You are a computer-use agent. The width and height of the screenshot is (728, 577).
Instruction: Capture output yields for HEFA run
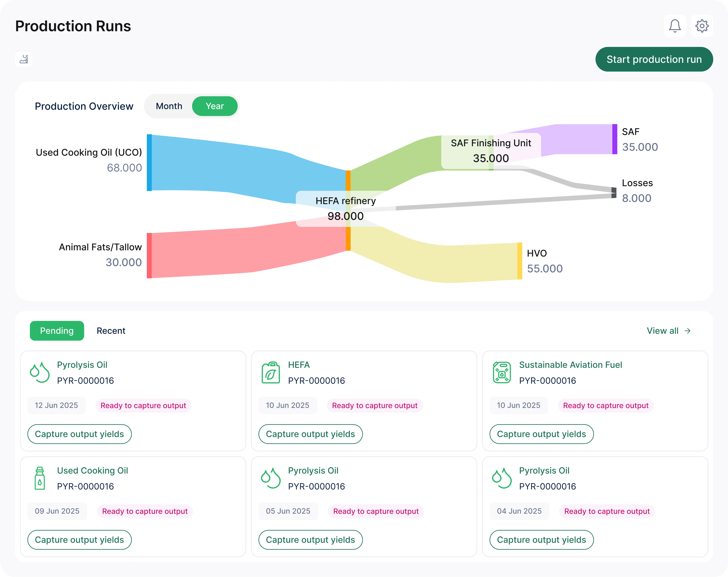[310, 434]
